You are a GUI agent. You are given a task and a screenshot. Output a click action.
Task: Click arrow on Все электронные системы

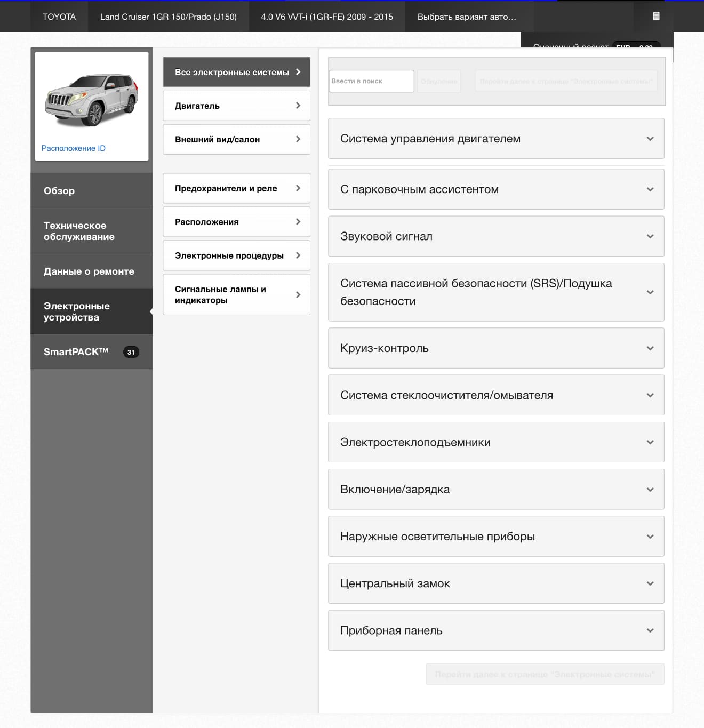[298, 72]
